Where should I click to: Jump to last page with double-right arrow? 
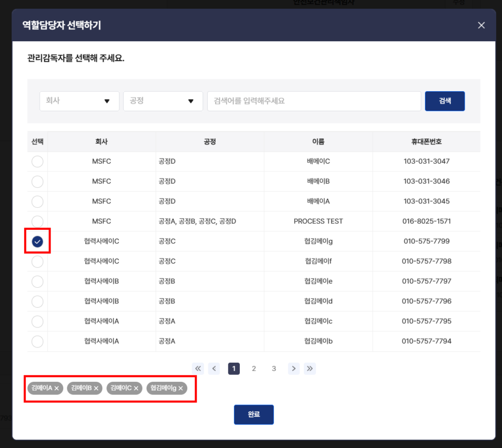click(x=310, y=369)
